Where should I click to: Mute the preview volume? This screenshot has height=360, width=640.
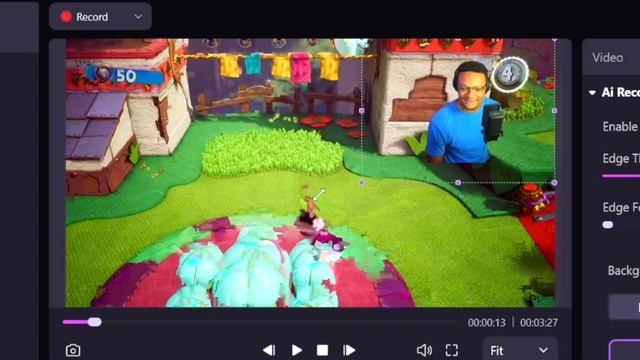424,350
